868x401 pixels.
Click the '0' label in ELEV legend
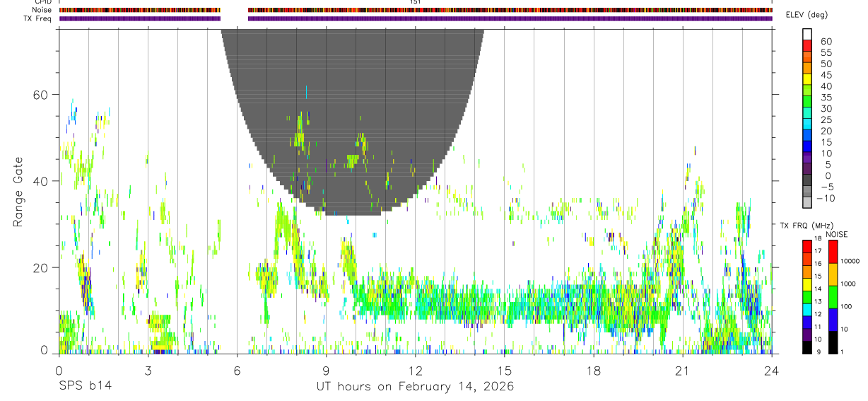coord(828,175)
